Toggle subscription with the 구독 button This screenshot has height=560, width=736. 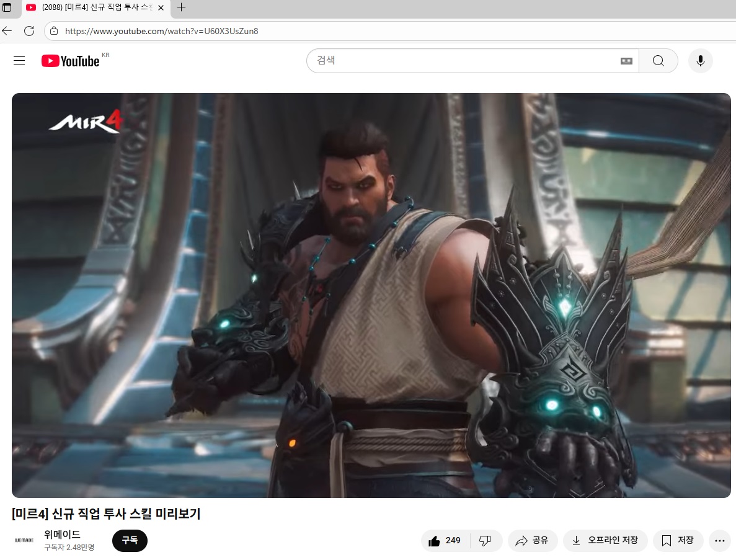tap(130, 541)
